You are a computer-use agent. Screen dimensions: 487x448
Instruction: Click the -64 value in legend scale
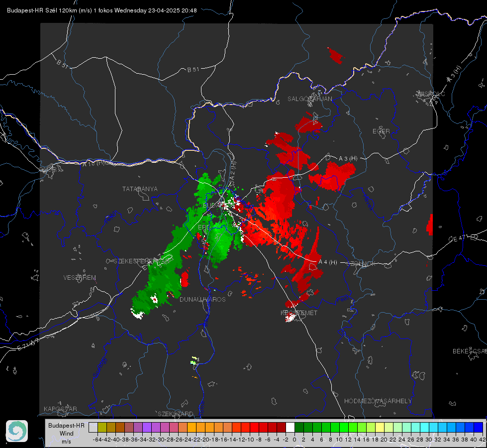97,440
